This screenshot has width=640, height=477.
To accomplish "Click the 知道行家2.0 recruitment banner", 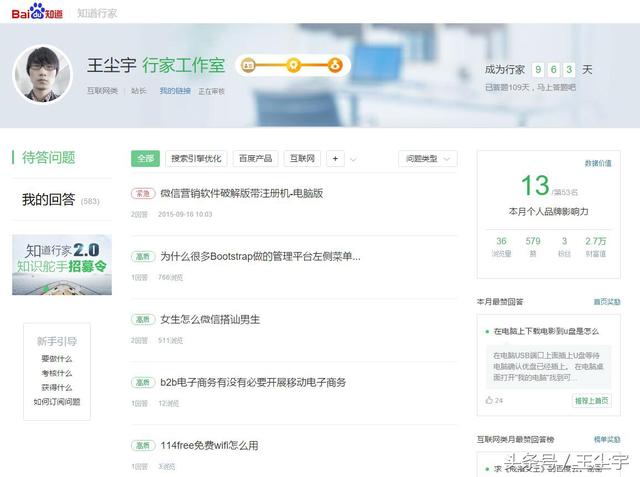I will 62,265.
